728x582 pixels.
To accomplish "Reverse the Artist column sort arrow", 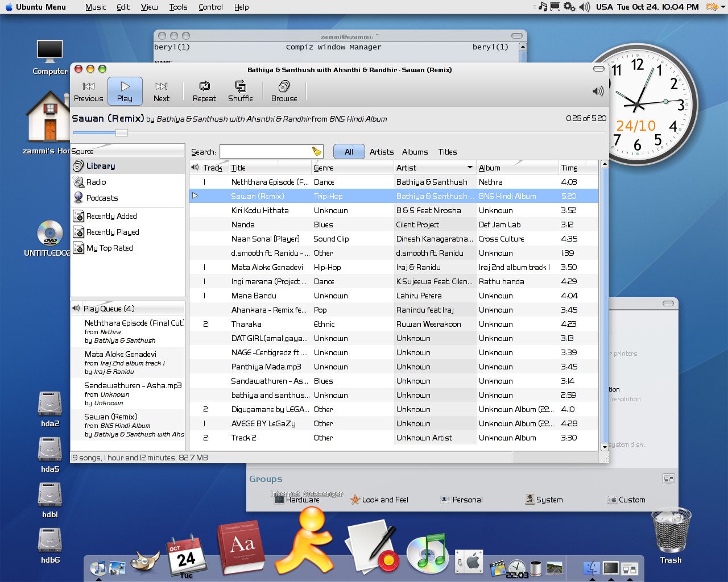I will click(x=470, y=167).
